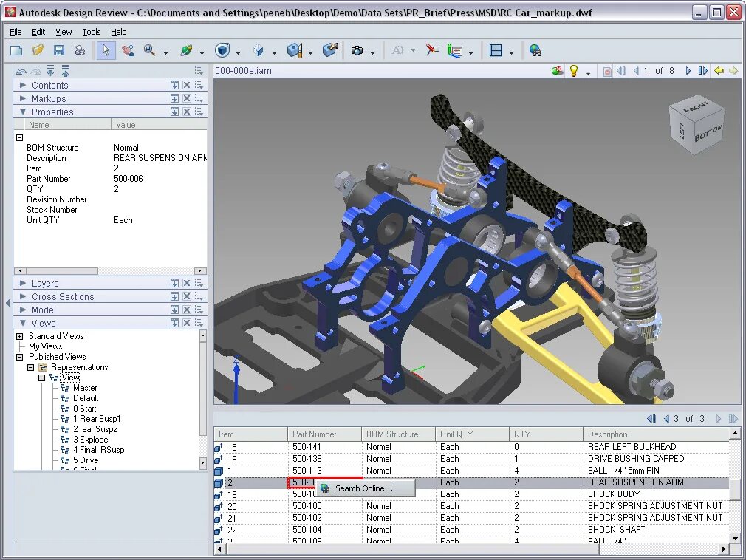
Task: Click the layout split-view icon
Action: coord(496,50)
